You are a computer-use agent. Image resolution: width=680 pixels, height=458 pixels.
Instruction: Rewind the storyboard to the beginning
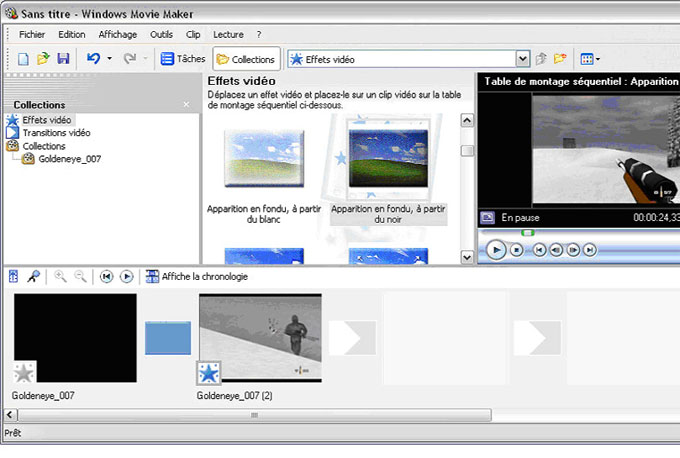point(106,277)
